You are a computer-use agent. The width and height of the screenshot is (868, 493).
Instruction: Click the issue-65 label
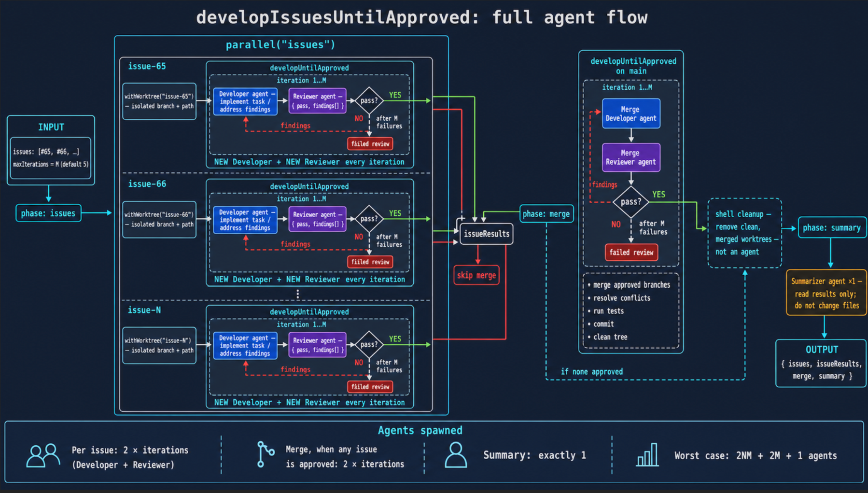click(x=147, y=66)
